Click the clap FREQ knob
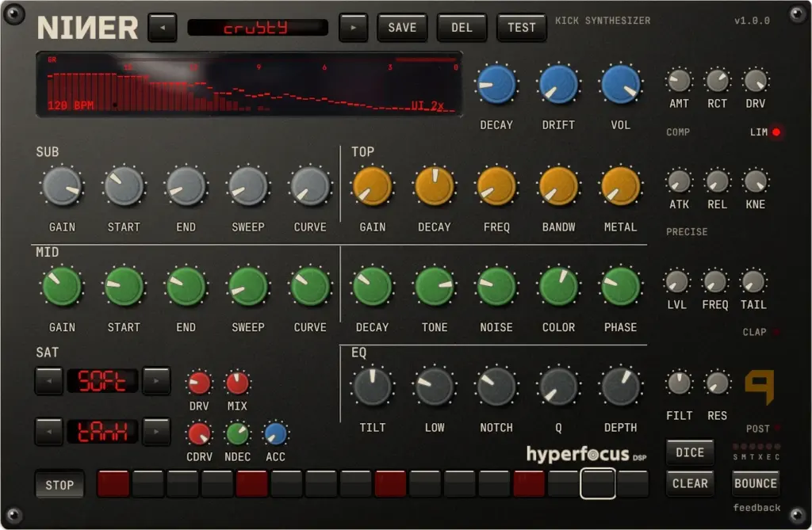Image resolution: width=812 pixels, height=530 pixels. click(x=715, y=282)
